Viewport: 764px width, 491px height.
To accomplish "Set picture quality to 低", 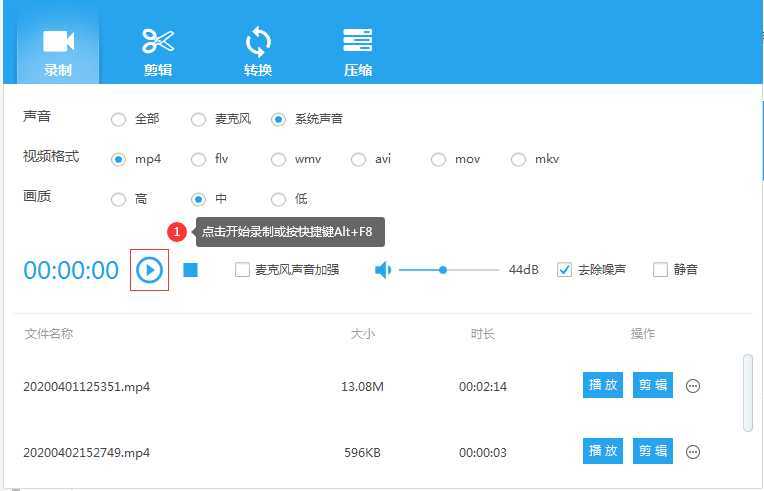I will point(278,199).
